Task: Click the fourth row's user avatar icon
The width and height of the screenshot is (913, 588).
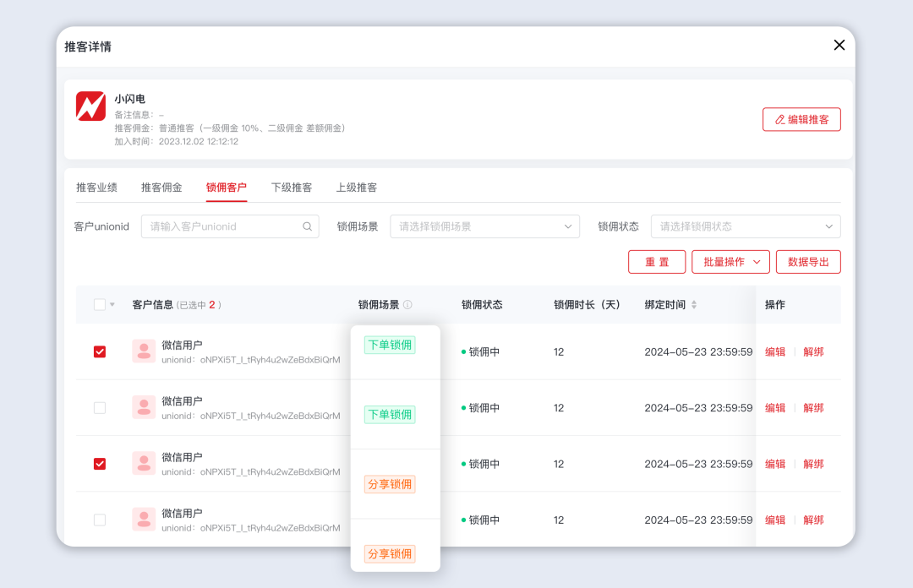Action: tap(144, 520)
